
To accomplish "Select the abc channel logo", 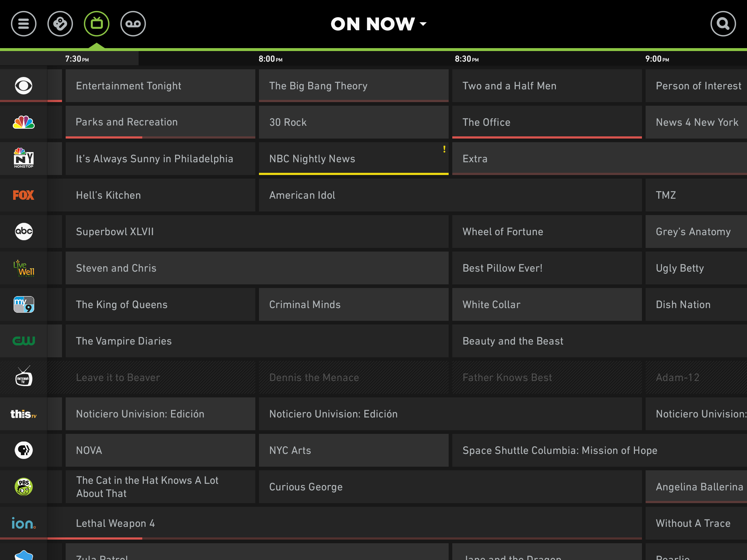I will (24, 232).
